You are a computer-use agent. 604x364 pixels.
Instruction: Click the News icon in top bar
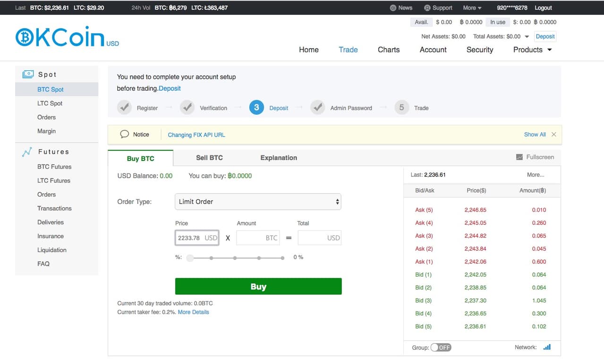coord(393,8)
